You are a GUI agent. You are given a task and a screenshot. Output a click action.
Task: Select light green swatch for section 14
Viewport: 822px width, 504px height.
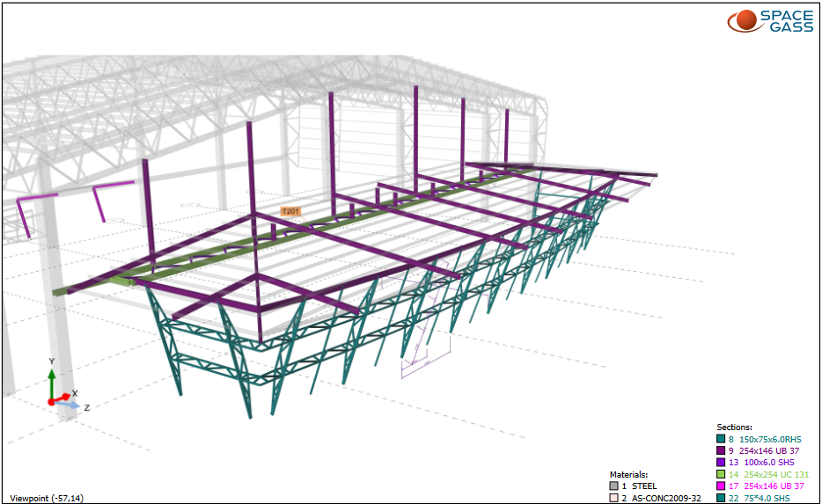pos(721,474)
